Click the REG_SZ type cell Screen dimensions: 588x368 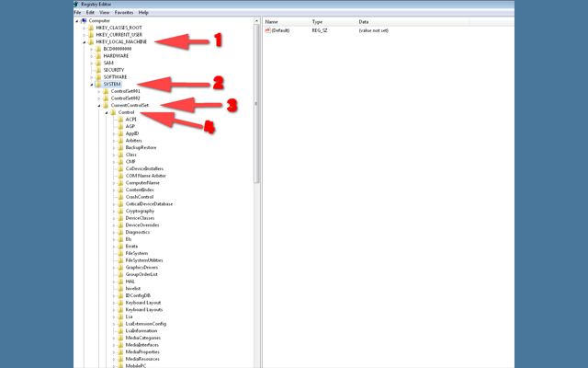pos(320,30)
